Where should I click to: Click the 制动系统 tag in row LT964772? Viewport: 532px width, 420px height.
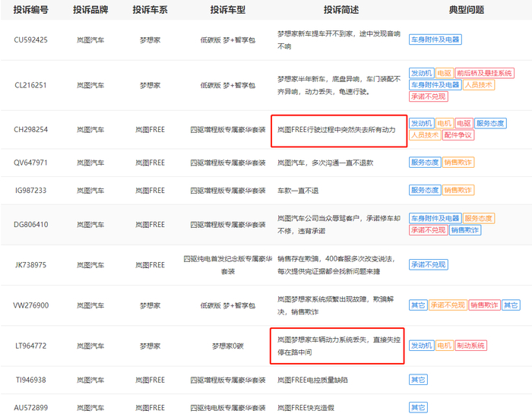pyautogui.click(x=470, y=346)
